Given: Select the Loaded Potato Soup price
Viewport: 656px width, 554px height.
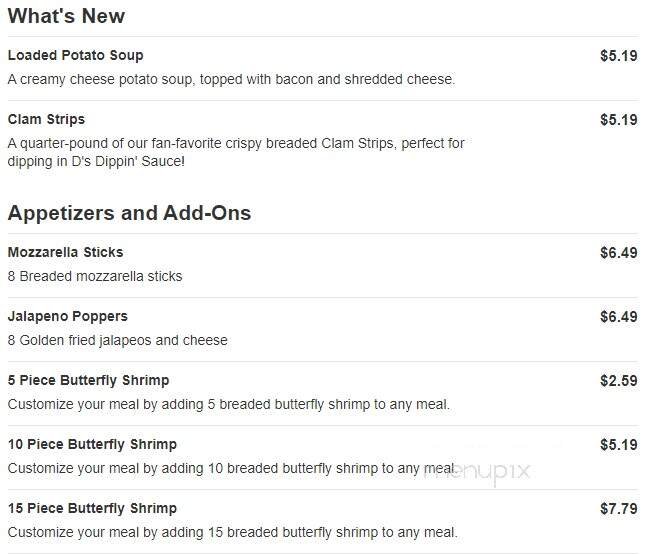Looking at the screenshot, I should click(x=618, y=56).
